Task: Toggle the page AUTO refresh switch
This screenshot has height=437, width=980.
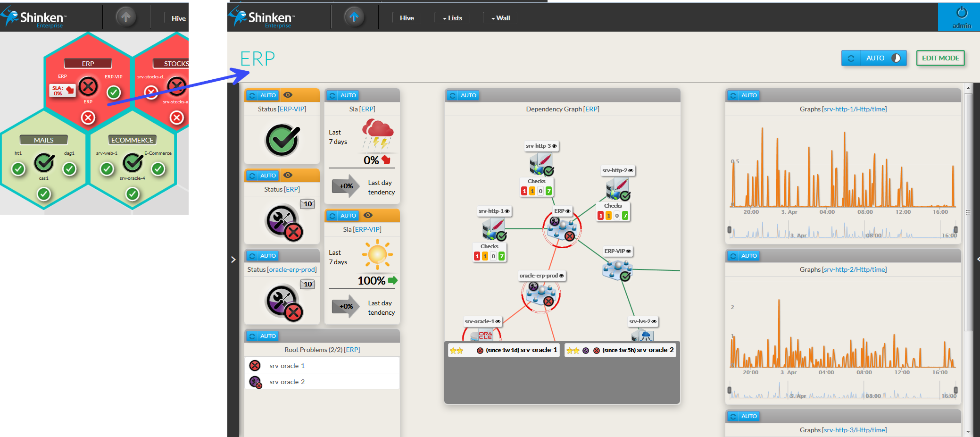Action: click(x=896, y=58)
